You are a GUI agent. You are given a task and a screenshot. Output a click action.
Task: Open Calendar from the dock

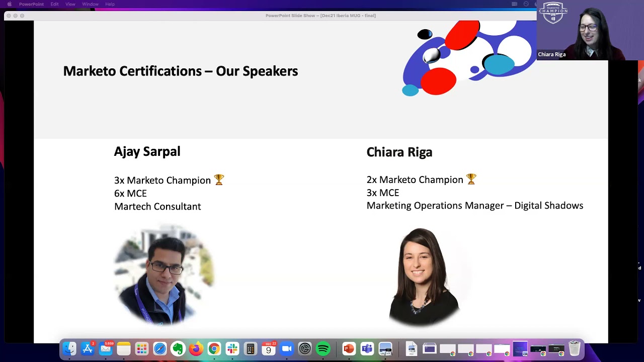269,348
